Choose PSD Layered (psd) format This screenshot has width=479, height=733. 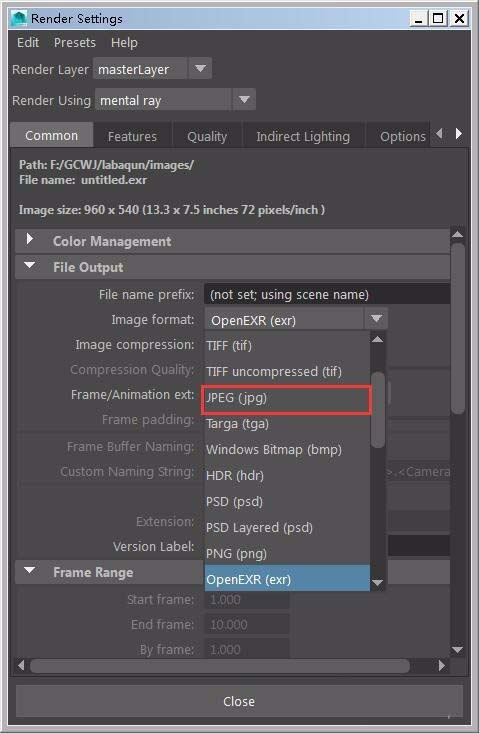point(287,528)
